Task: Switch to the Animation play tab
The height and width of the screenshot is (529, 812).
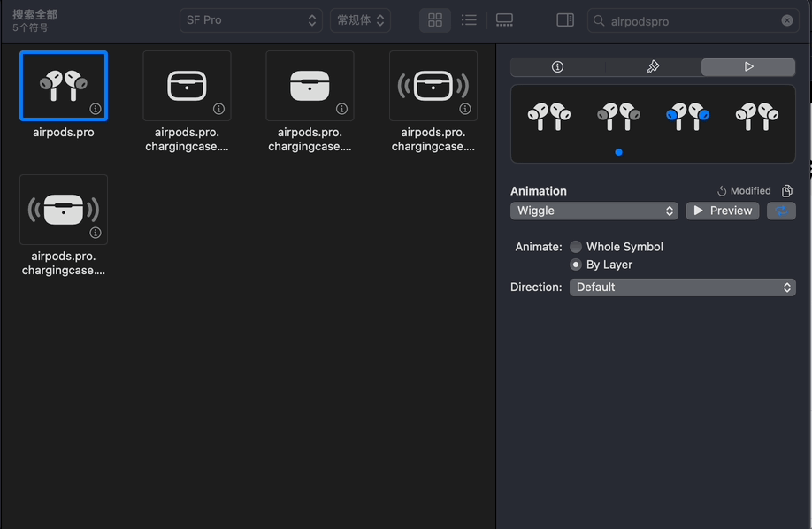Action: click(x=748, y=67)
